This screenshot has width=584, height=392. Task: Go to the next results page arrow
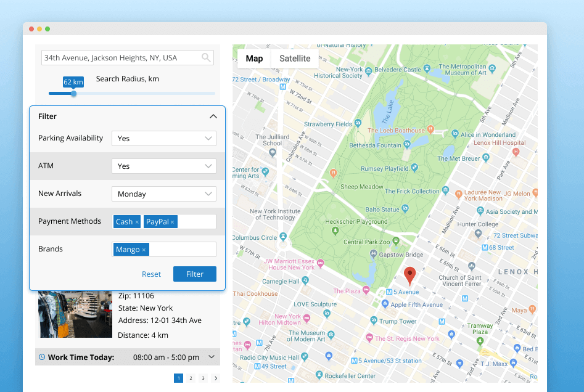[216, 378]
